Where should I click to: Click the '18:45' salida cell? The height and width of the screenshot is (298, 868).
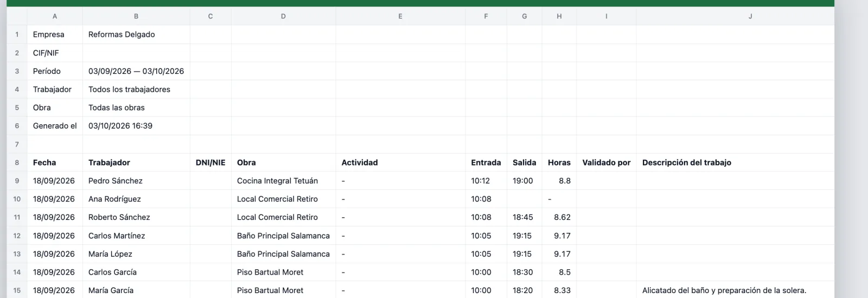(524, 217)
